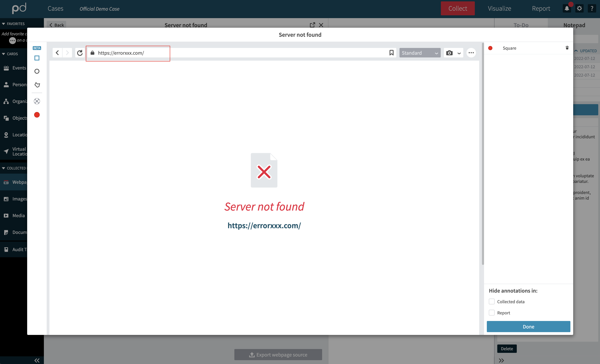Go forward in the embedded browser
Screen dimensions: 600x364
[67, 53]
